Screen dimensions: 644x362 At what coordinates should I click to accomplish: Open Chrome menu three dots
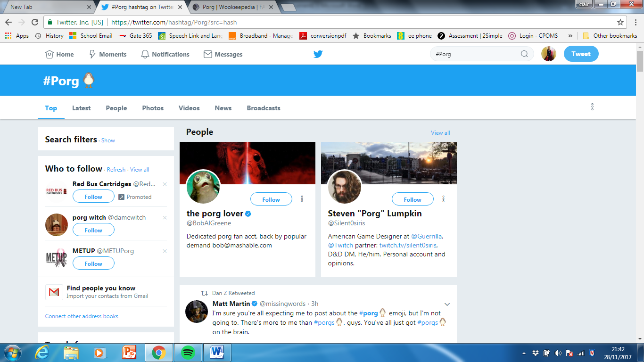pos(635,22)
